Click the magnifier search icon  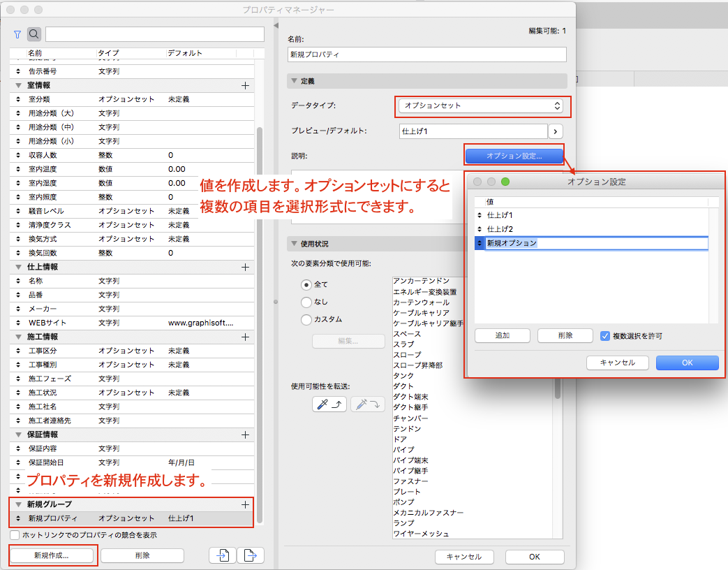pyautogui.click(x=34, y=34)
